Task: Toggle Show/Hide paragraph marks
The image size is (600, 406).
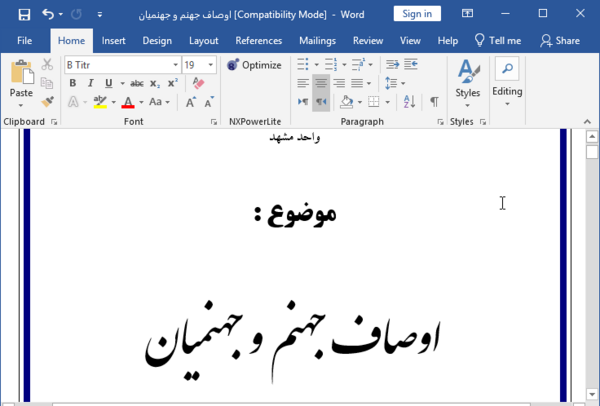Action: tap(434, 102)
